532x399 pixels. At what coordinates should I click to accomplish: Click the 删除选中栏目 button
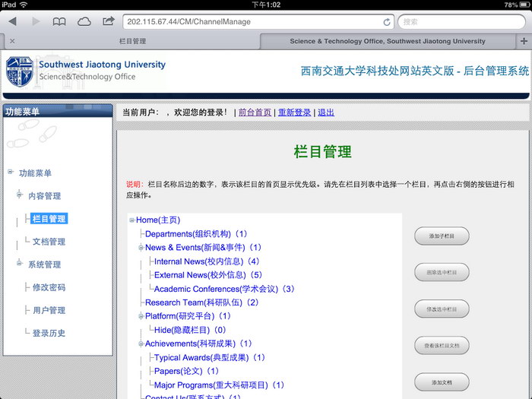(x=442, y=272)
